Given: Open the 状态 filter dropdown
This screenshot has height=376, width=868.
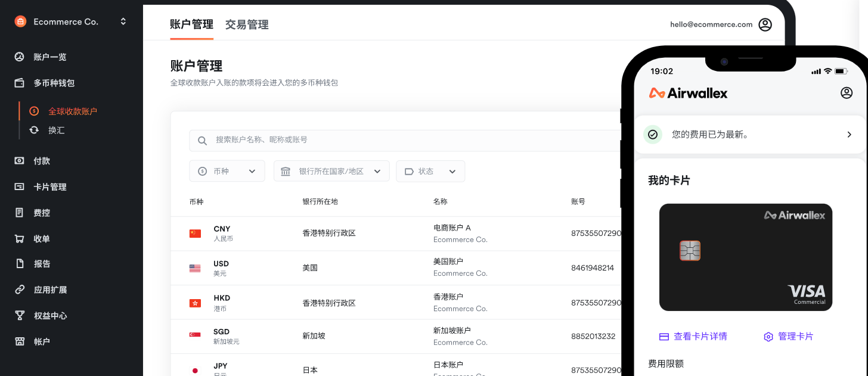Looking at the screenshot, I should 430,171.
